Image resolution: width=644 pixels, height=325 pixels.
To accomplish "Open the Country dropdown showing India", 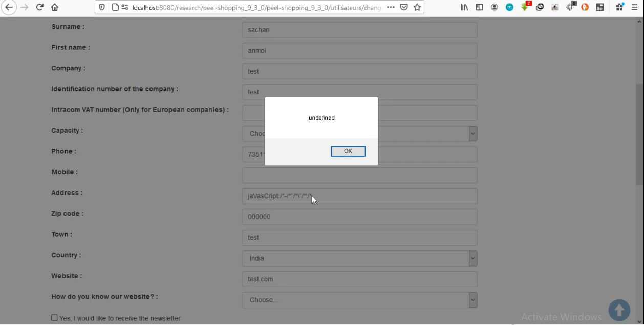I will (359, 258).
